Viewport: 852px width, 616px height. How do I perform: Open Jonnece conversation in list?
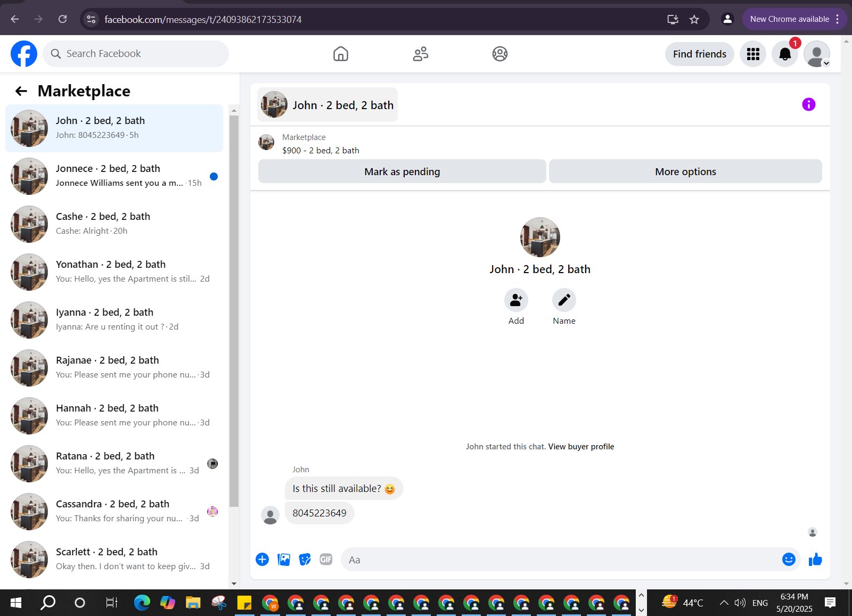[x=114, y=176]
